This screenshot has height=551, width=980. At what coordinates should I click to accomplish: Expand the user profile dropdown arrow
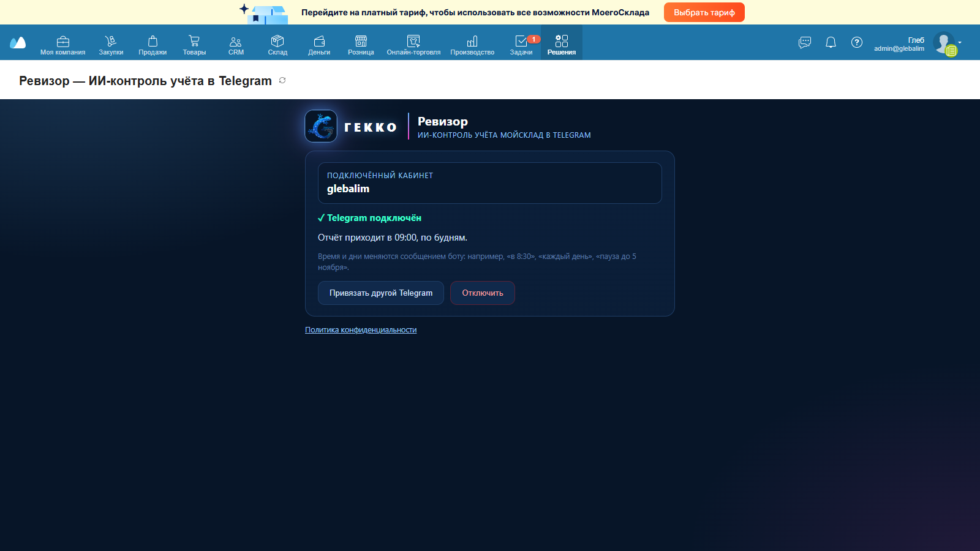(x=960, y=42)
